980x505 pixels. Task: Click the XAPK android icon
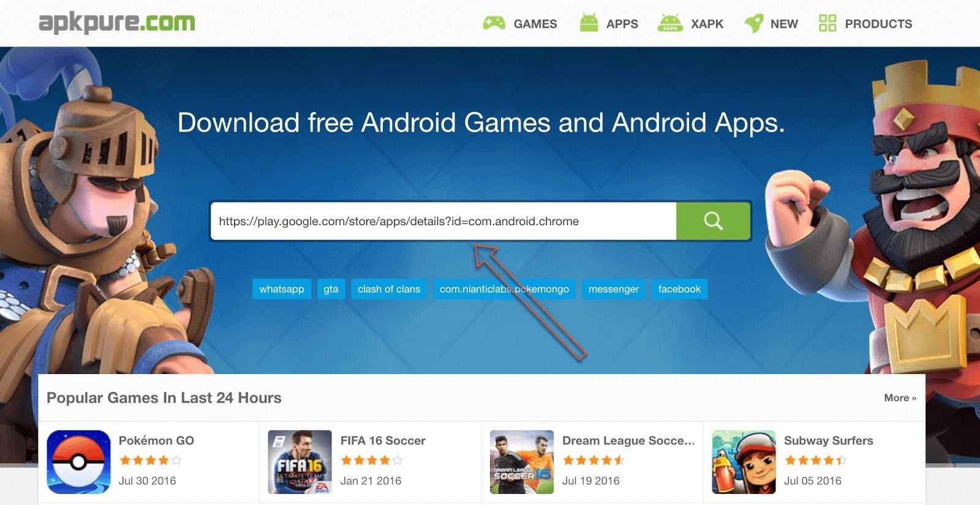(670, 23)
